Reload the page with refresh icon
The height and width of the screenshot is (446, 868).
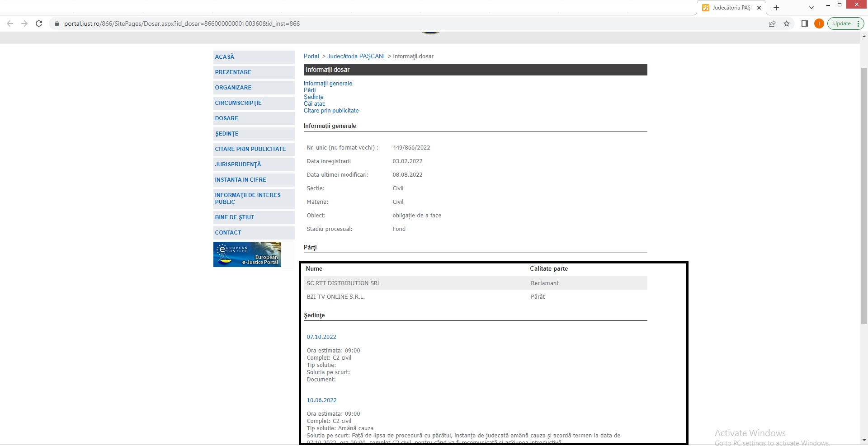(x=39, y=23)
